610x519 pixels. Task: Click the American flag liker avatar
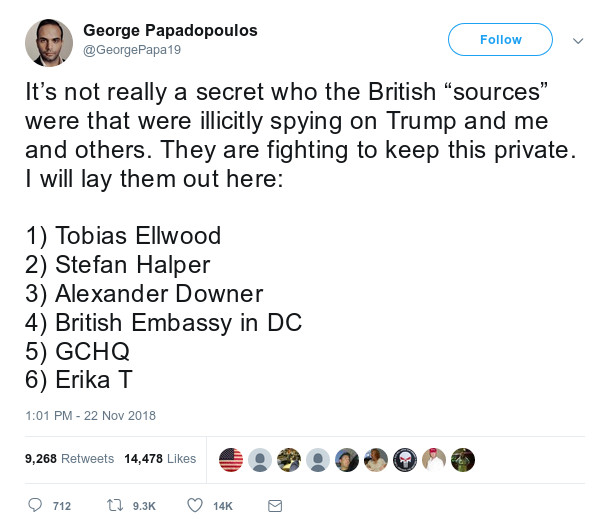[x=231, y=459]
